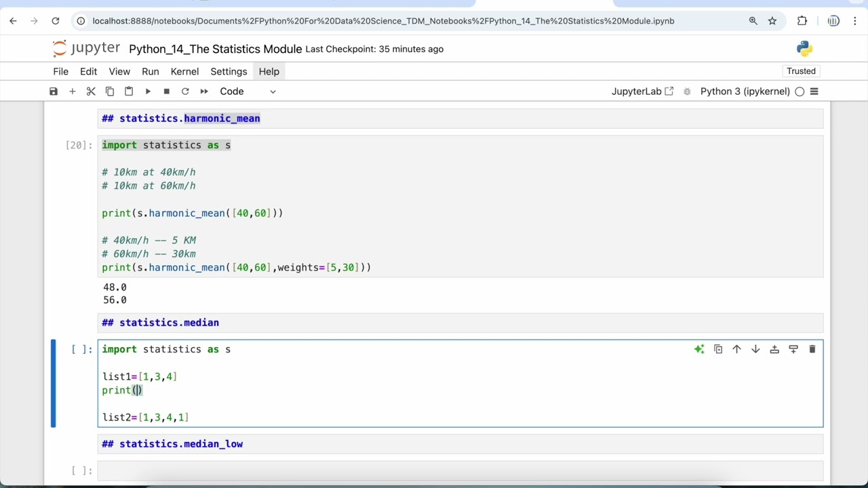Open the notebook toolbar hamburger menu

pos(814,91)
